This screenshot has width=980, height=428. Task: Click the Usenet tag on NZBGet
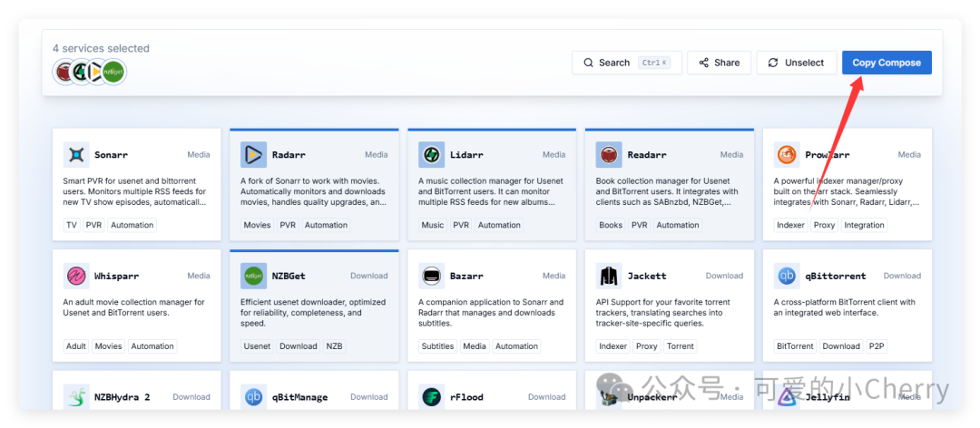pos(257,346)
